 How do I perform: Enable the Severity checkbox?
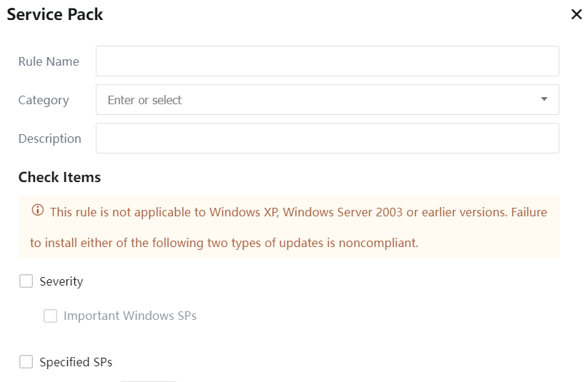pyautogui.click(x=26, y=281)
